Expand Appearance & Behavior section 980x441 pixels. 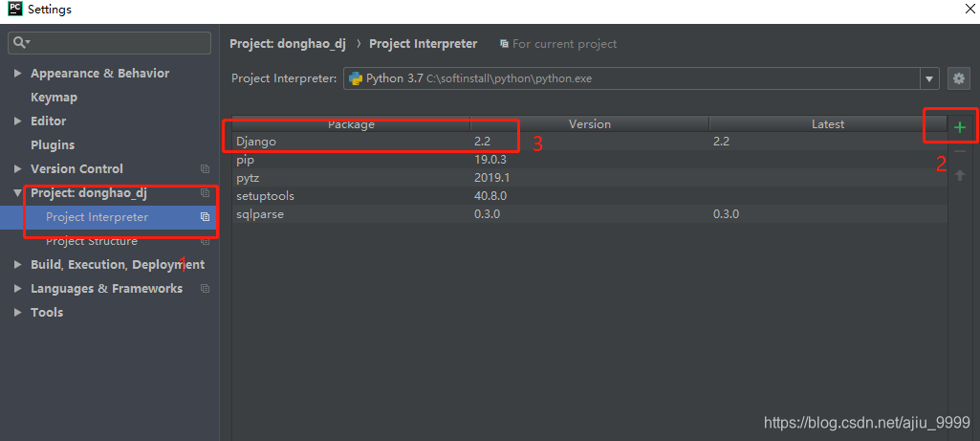(17, 74)
